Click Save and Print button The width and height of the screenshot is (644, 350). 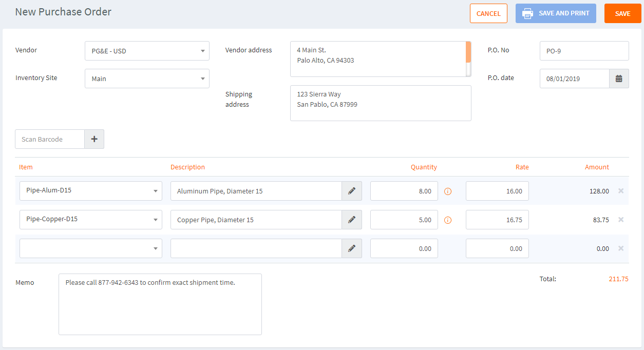(556, 13)
